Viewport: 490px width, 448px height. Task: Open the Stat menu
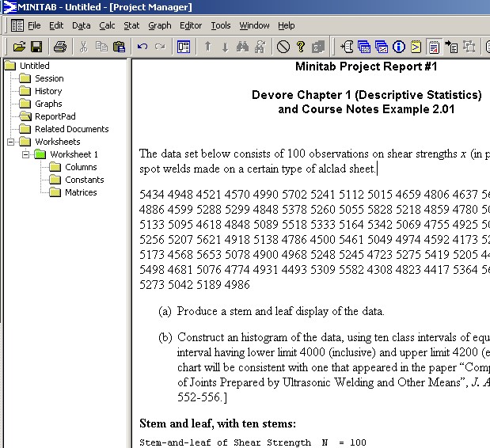131,25
